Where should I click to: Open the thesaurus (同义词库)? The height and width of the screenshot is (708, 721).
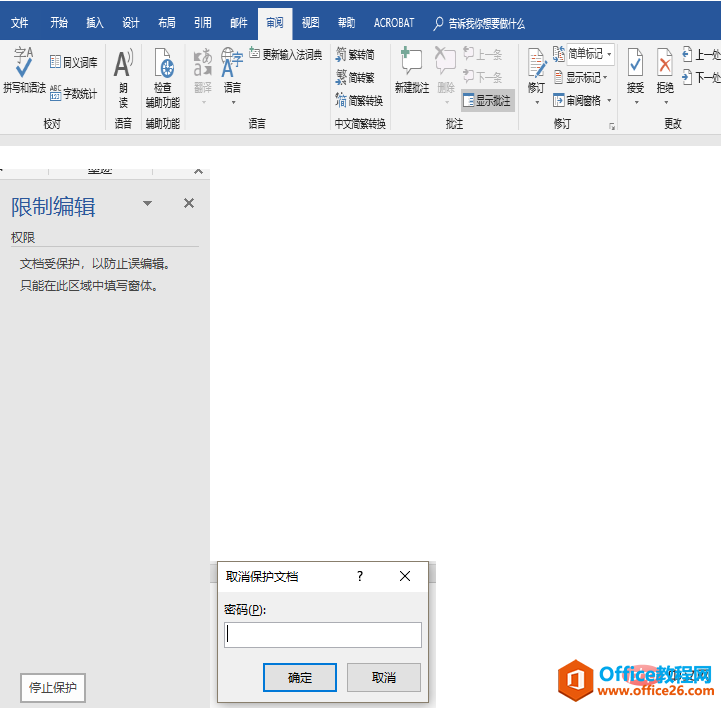coord(74,62)
